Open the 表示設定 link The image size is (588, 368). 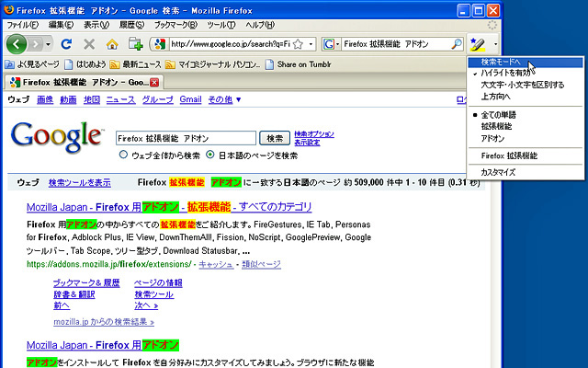point(307,143)
